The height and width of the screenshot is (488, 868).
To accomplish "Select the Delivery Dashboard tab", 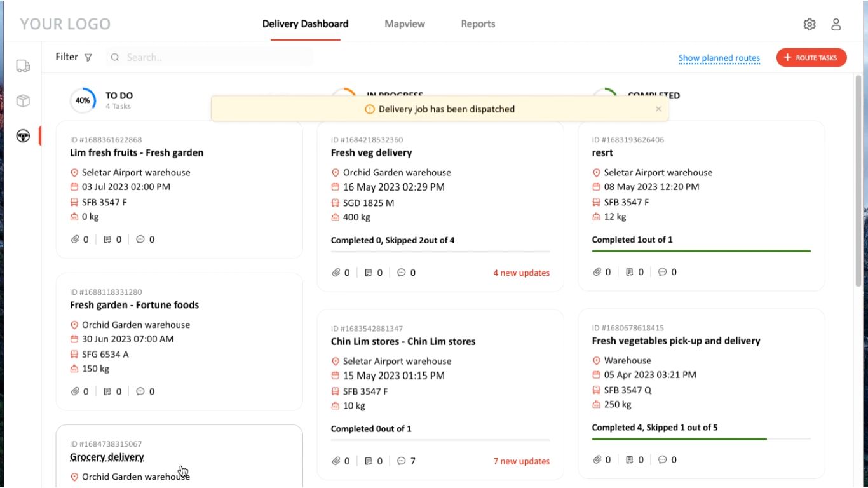I will pos(305,24).
